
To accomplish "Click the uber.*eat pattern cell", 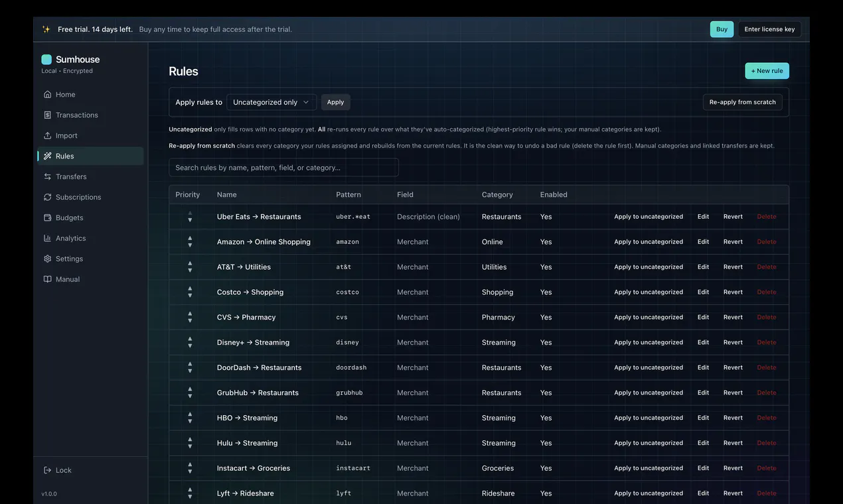I will click(x=353, y=217).
